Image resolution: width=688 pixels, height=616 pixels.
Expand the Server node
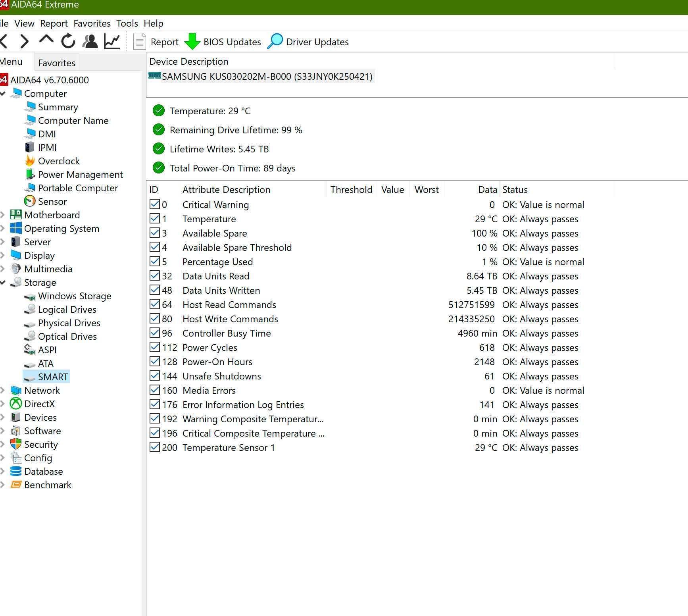coord(2,242)
